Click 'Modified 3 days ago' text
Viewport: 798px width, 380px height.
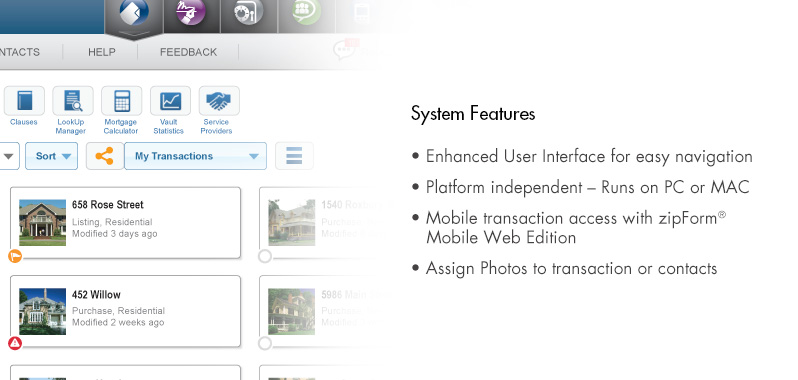(x=115, y=234)
